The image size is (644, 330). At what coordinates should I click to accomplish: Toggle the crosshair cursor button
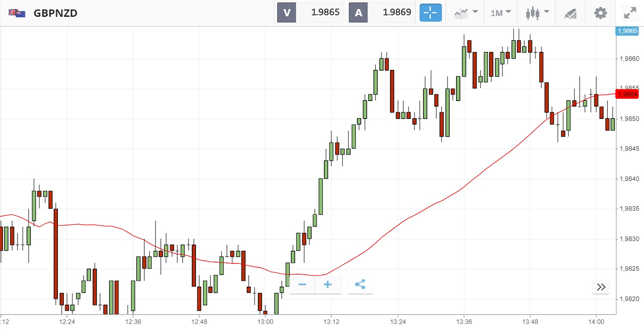tap(430, 13)
